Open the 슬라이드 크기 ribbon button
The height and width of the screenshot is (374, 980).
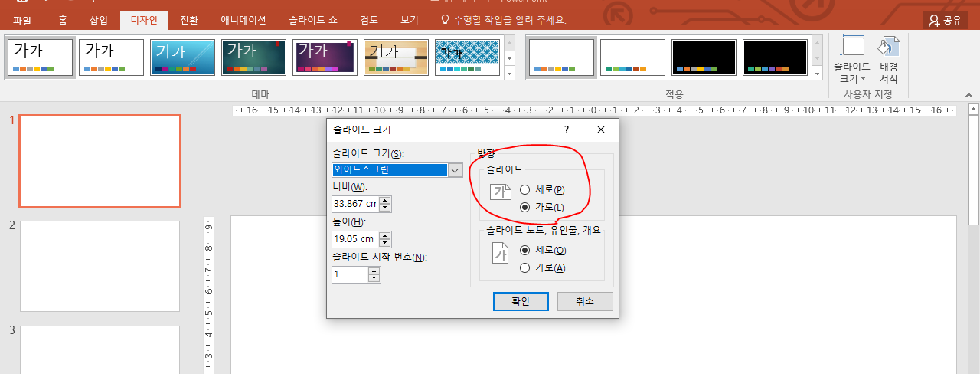[x=851, y=60]
